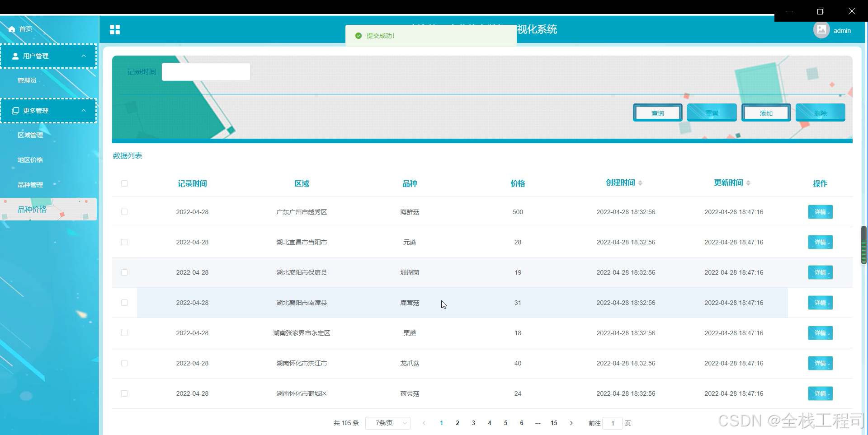Click the 添加 button

coord(766,113)
